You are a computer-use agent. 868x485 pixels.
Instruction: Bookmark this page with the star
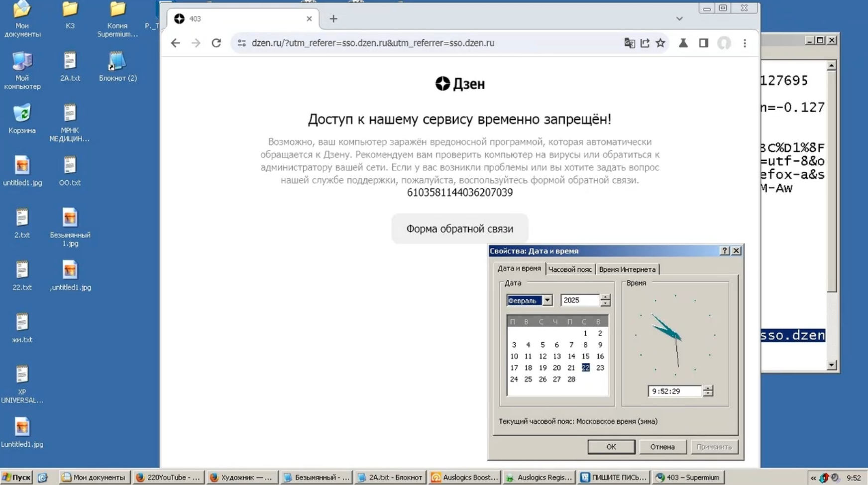click(660, 43)
